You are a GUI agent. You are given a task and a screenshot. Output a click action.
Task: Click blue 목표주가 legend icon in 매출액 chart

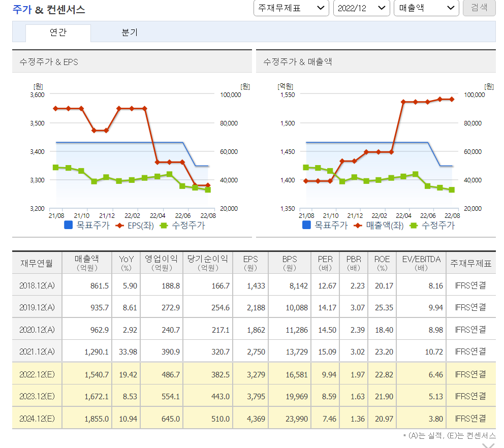(306, 225)
